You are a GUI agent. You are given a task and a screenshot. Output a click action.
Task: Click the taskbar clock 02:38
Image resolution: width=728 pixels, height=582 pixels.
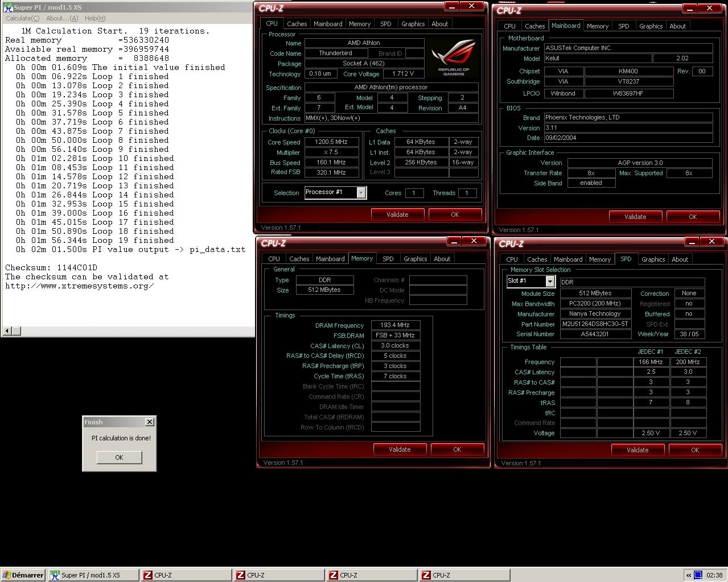pos(714,575)
